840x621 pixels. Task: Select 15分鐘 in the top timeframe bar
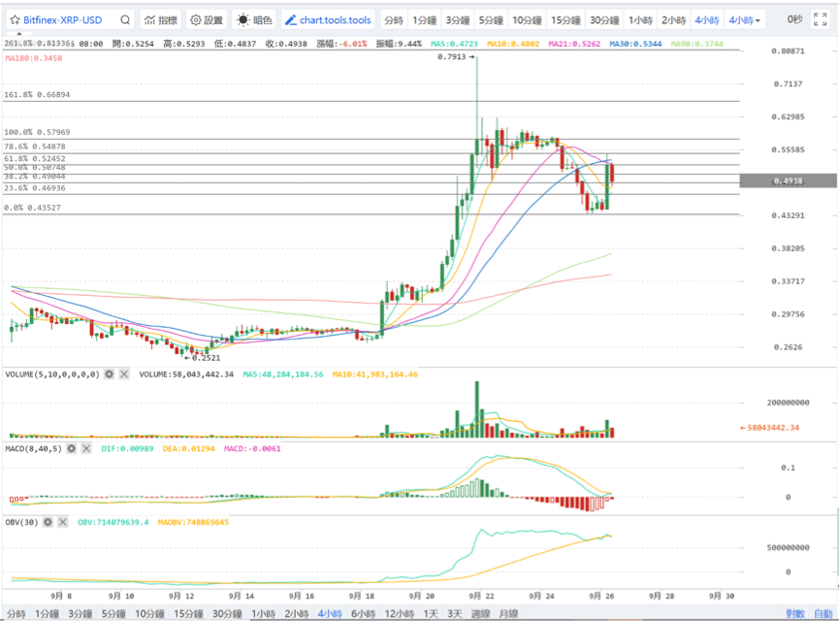(x=566, y=19)
